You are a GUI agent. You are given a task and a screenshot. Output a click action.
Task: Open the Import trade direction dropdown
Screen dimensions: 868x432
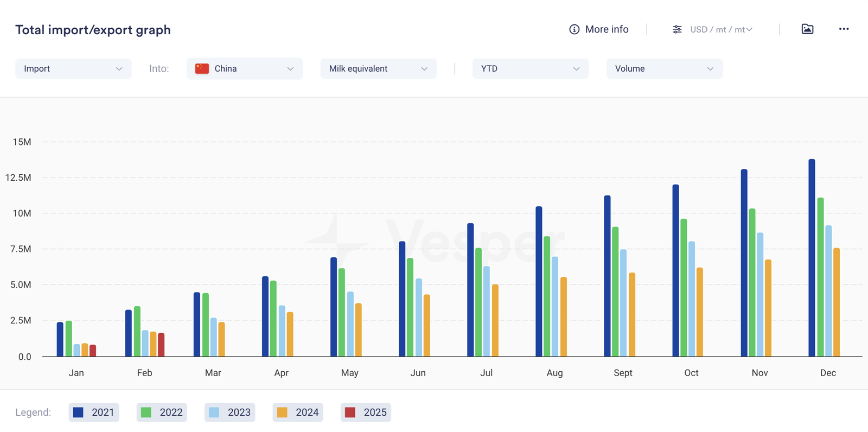[x=73, y=69]
